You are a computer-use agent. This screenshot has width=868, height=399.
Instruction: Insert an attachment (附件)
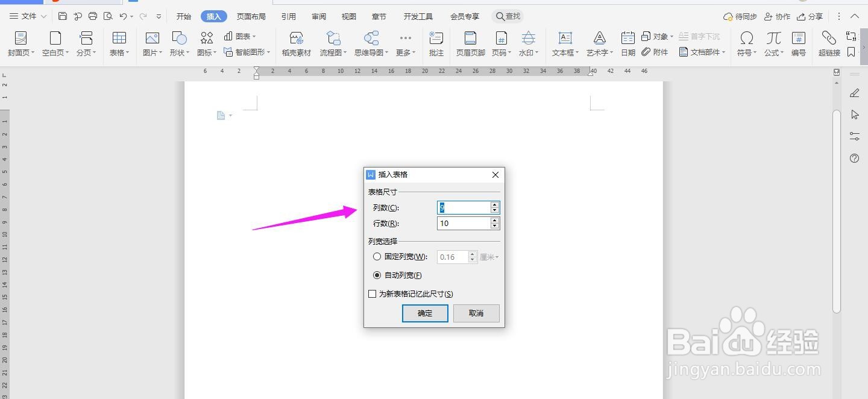click(x=655, y=52)
